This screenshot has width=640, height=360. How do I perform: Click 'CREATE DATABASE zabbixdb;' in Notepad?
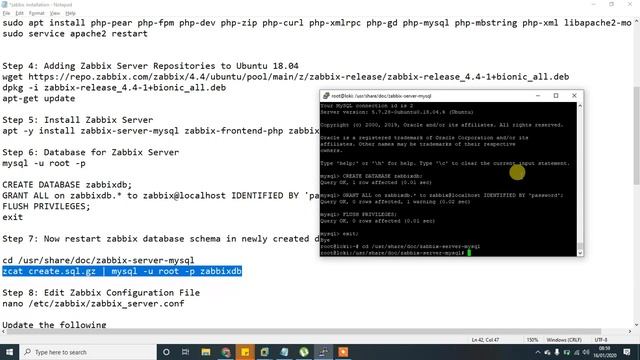tap(67, 184)
